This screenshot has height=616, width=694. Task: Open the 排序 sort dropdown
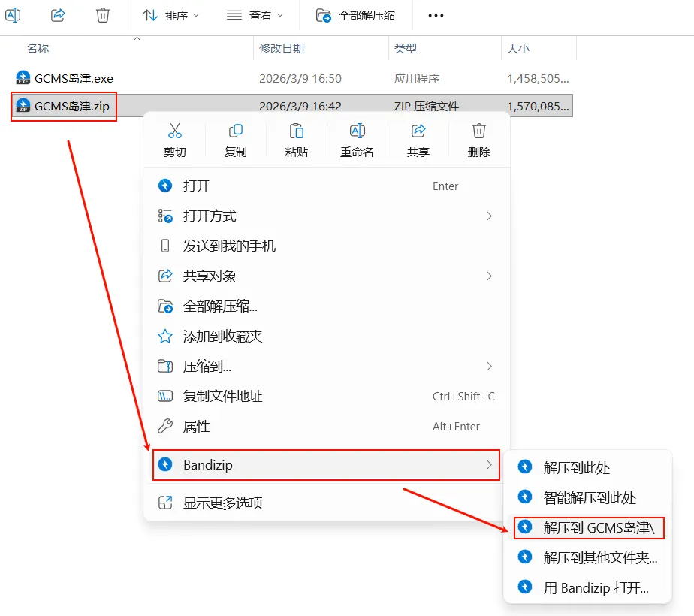tap(170, 16)
